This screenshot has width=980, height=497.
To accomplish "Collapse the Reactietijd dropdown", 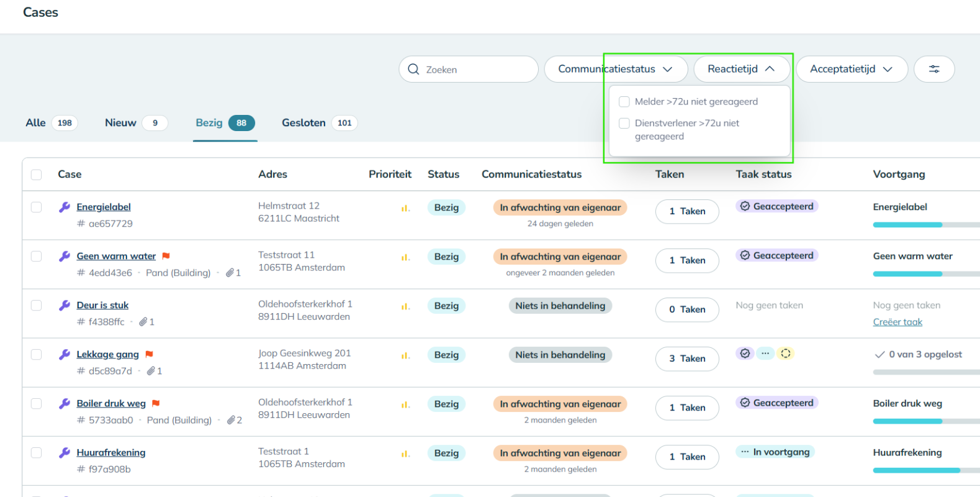I will [741, 69].
